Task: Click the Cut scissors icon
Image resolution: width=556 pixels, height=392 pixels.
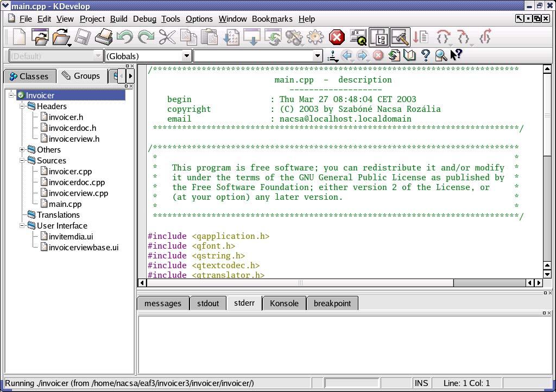Action: [167, 37]
